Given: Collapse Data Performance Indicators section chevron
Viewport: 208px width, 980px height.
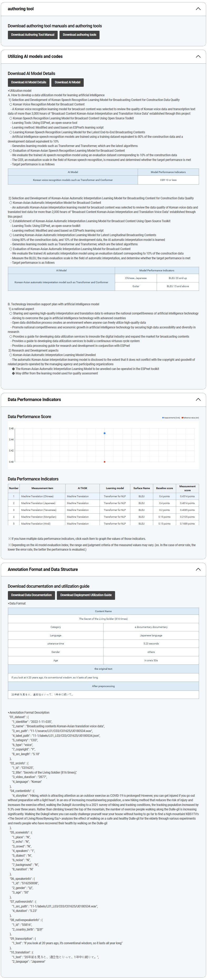Looking at the screenshot, I should pos(198,399).
